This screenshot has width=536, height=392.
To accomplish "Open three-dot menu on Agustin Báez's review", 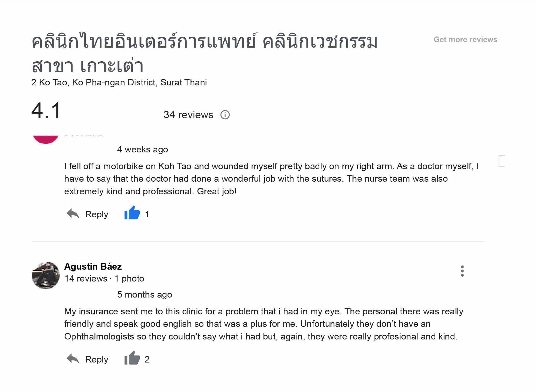I will (x=462, y=271).
